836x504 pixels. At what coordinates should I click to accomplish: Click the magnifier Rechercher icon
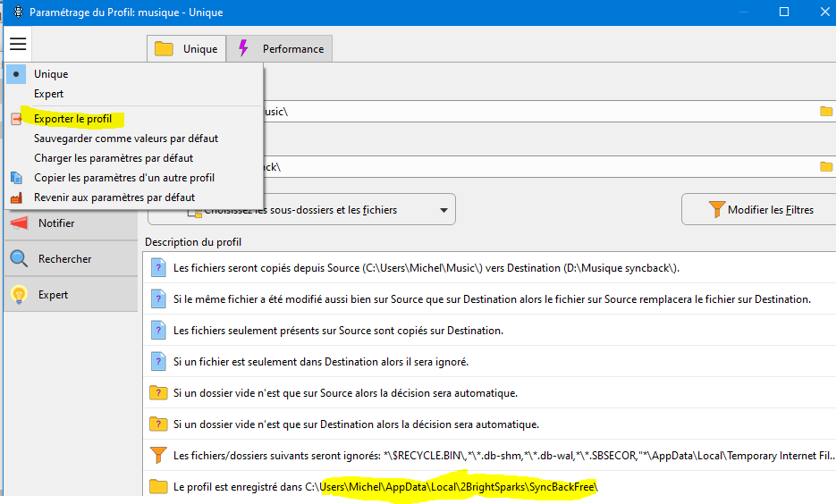[x=19, y=259]
